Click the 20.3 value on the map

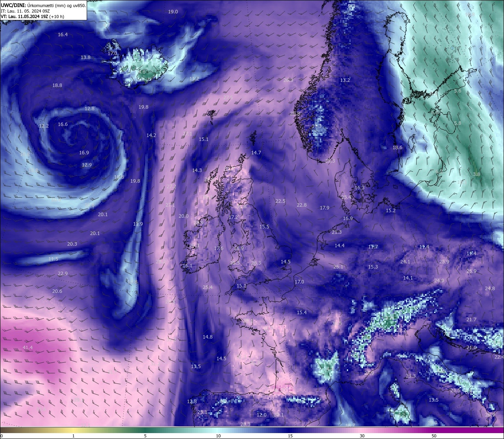pyautogui.click(x=72, y=244)
